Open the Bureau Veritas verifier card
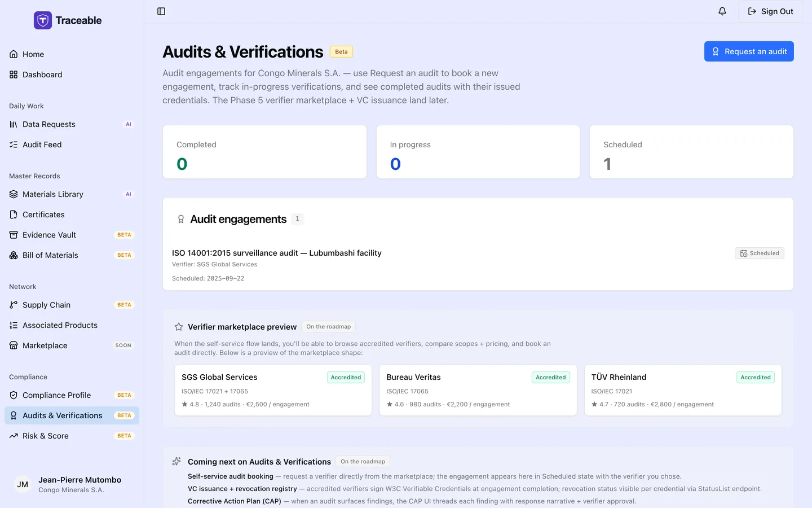Screen dimensions: 812x508 click(x=478, y=390)
